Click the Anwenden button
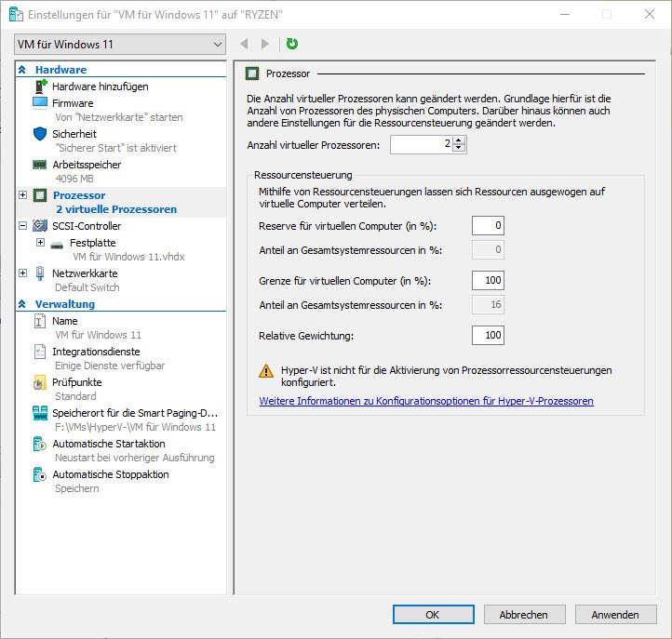Viewport: 672px width, 639px height. 615,615
